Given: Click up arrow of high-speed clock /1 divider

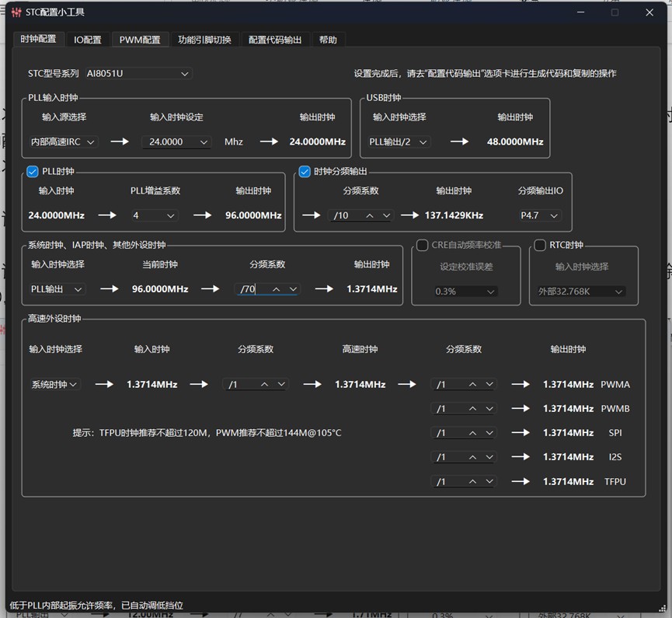Looking at the screenshot, I should 264,384.
